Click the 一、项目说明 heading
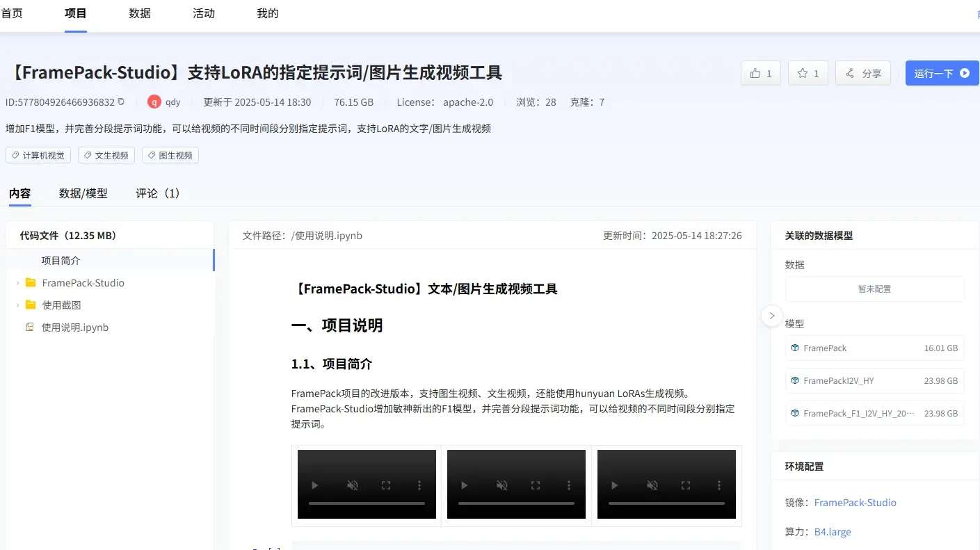The image size is (980, 550). (337, 325)
